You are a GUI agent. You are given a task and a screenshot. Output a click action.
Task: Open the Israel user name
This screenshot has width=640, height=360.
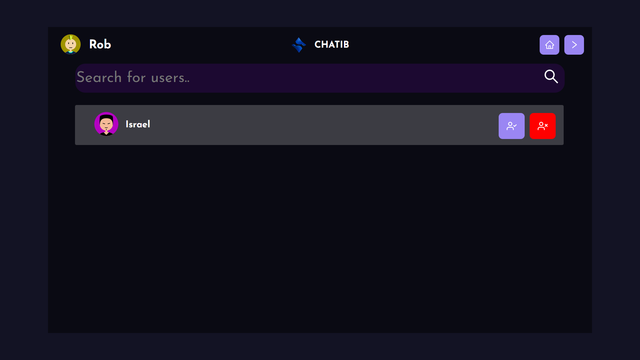click(x=138, y=124)
